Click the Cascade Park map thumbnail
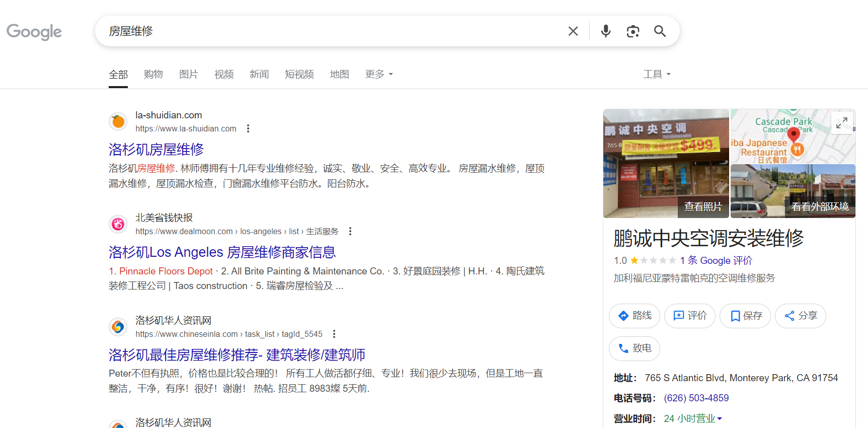 tap(793, 136)
